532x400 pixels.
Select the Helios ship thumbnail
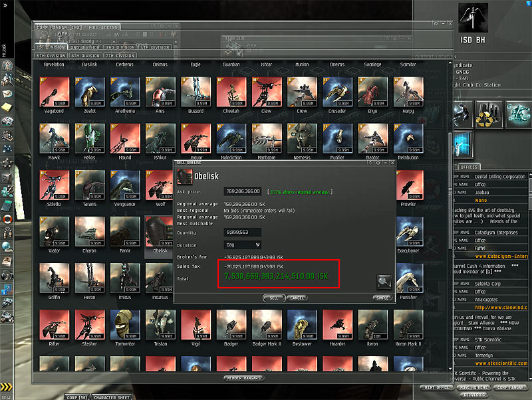pos(90,139)
